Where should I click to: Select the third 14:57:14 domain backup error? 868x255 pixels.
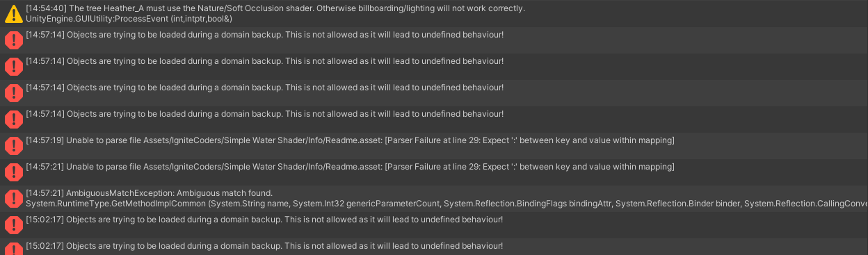[434, 92]
